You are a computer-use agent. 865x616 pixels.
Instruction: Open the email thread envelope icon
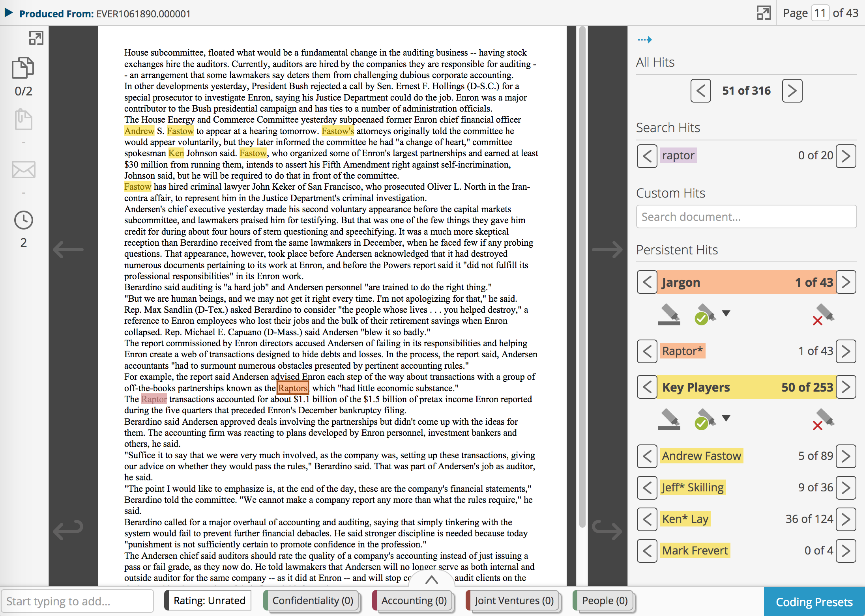coord(23,170)
